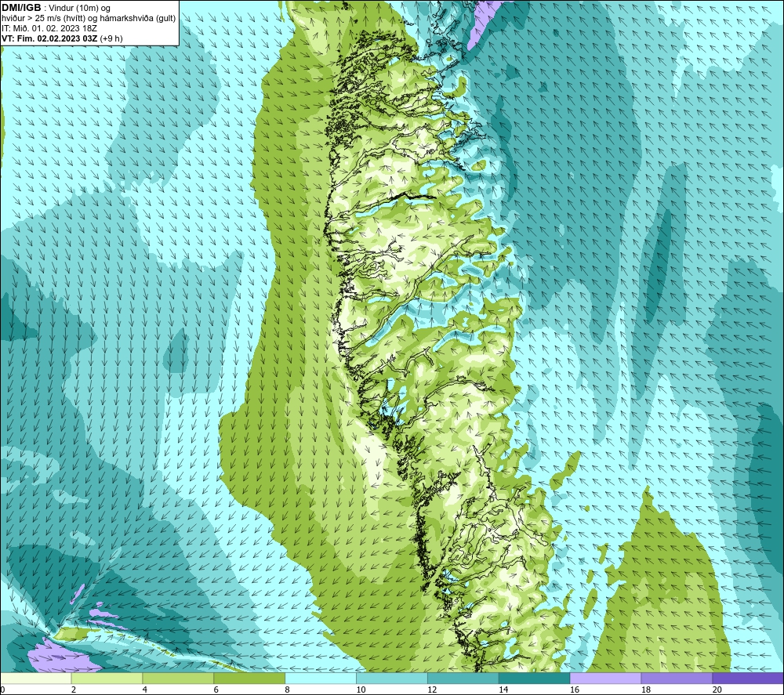Screen dimensions: 784x695
Task: Click the scale label 10
Action: pyautogui.click(x=361, y=690)
